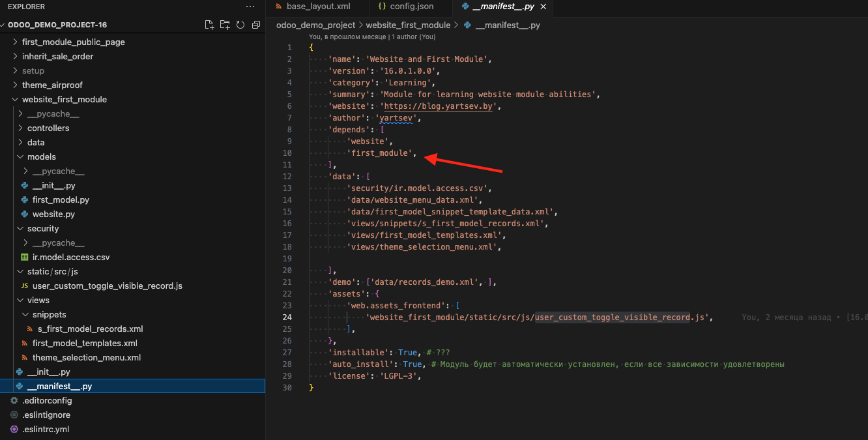868x440 pixels.
Task: Click line number 30 in the gutter
Action: 287,388
